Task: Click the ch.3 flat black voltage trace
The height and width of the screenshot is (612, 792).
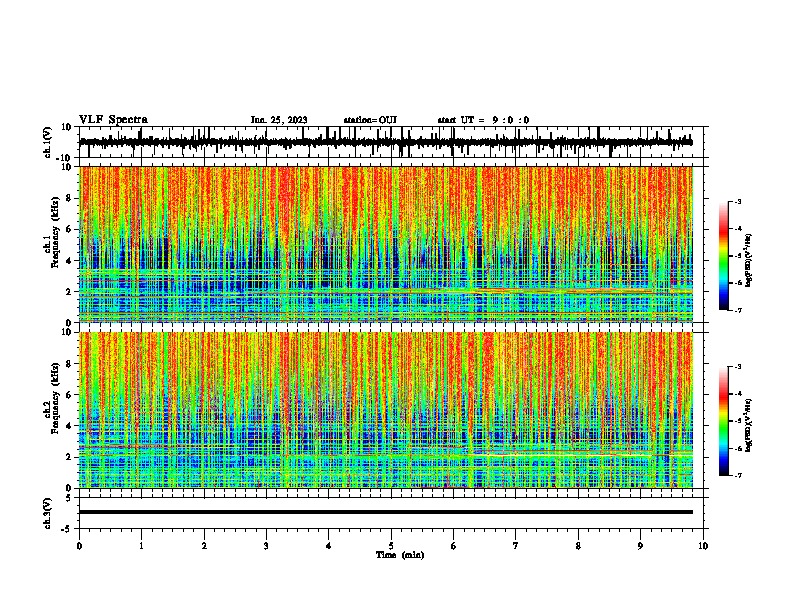Action: point(386,512)
